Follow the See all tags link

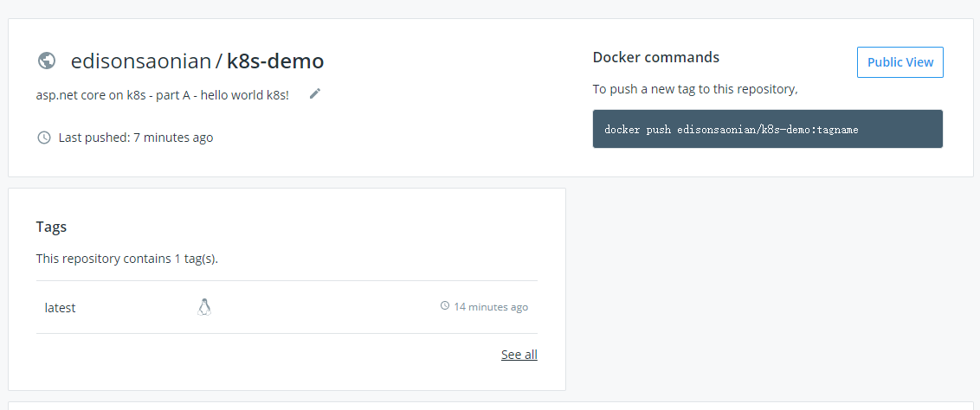519,355
